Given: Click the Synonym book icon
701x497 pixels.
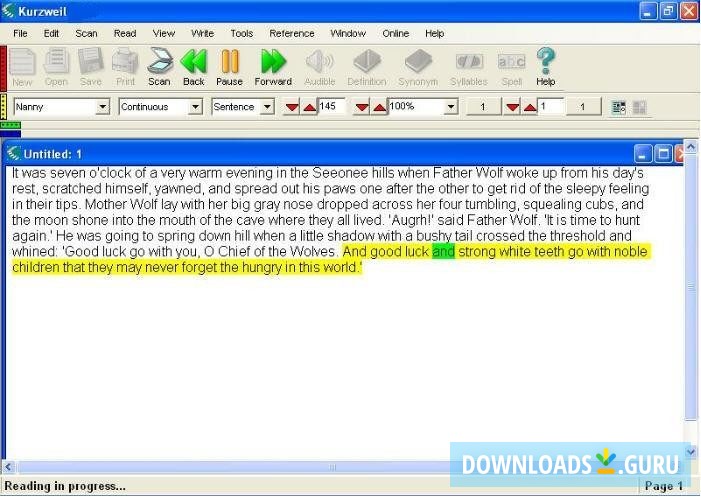Looking at the screenshot, I should (x=418, y=67).
